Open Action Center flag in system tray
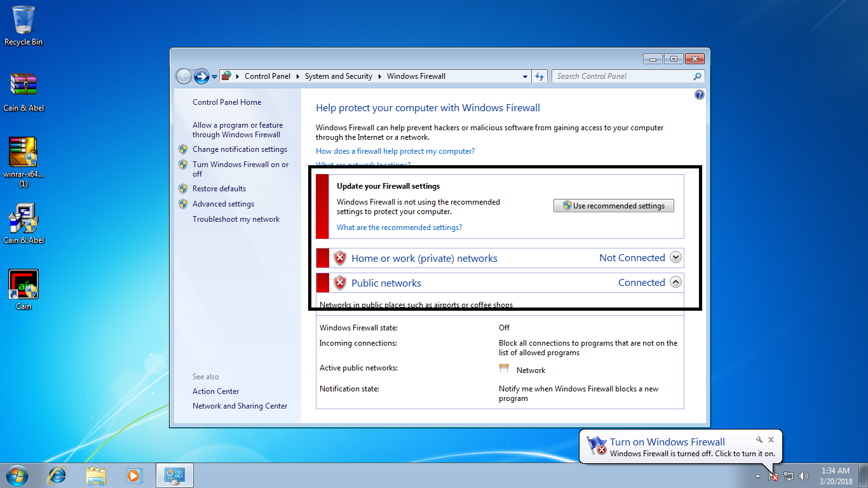This screenshot has height=488, width=868. [x=773, y=475]
